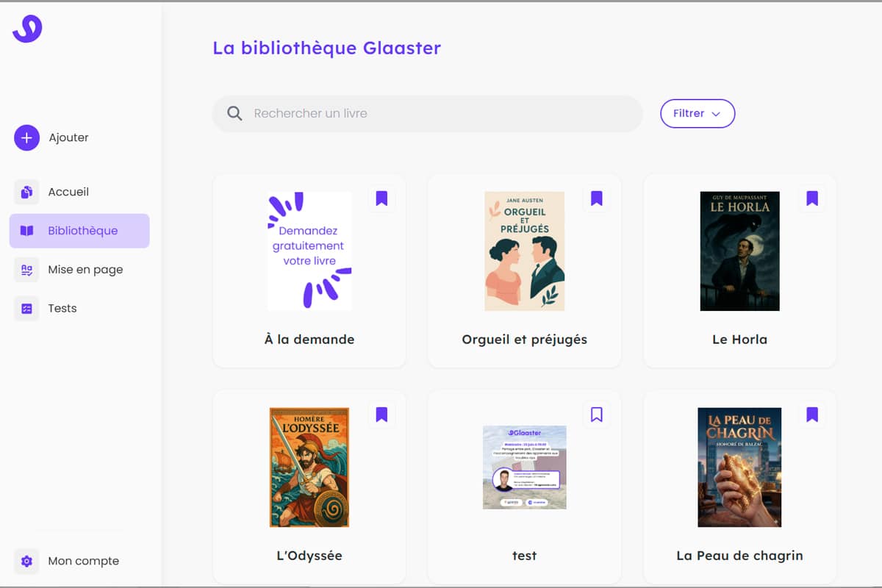Image resolution: width=882 pixels, height=588 pixels.
Task: Open Mise en page section
Action: point(79,270)
